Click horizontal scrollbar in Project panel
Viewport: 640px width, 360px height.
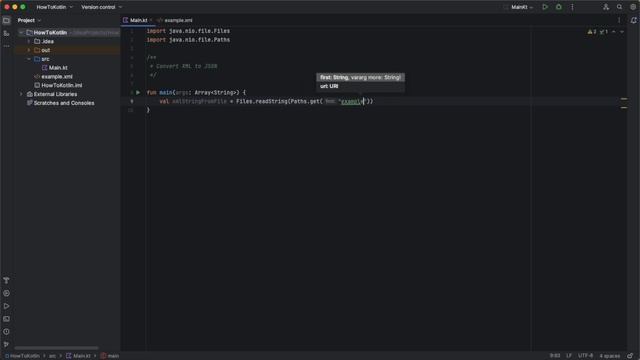click(x=56, y=348)
